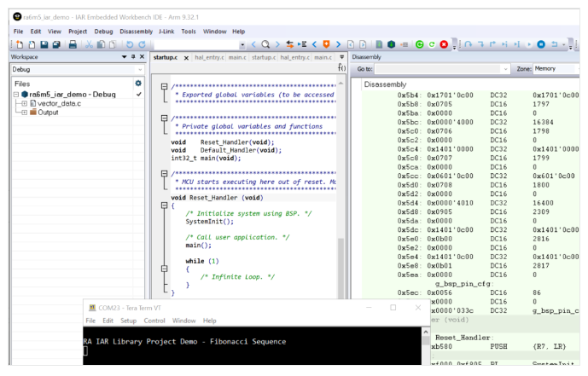
Task: Click the Step Into debug icon
Action: [480, 44]
